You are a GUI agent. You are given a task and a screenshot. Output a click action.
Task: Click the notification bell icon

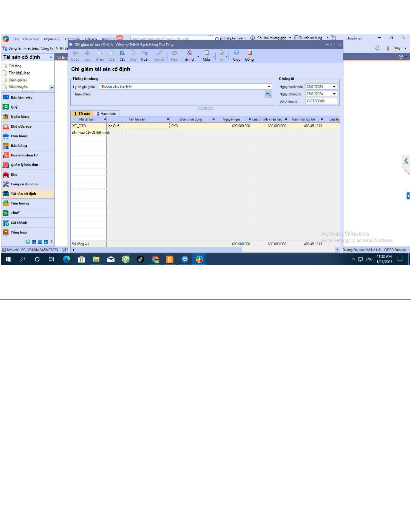(377, 48)
